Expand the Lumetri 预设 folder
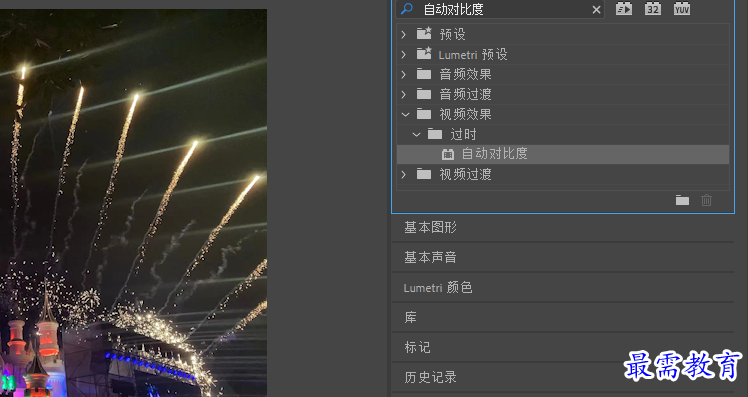748x397 pixels. 404,54
